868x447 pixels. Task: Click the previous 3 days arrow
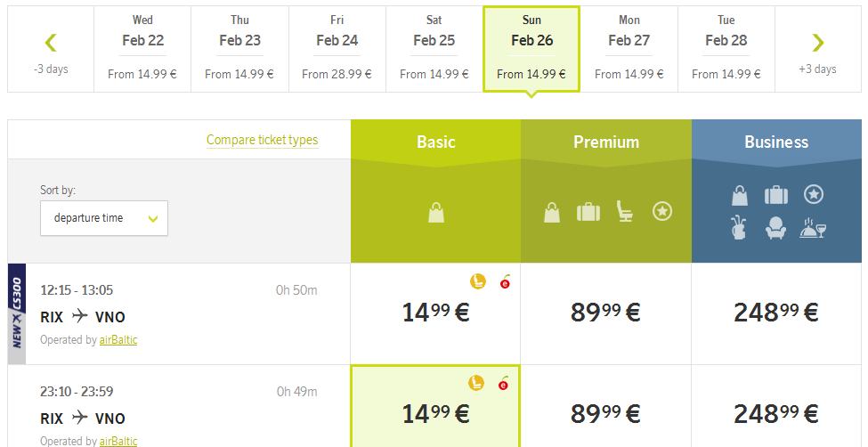[x=51, y=43]
